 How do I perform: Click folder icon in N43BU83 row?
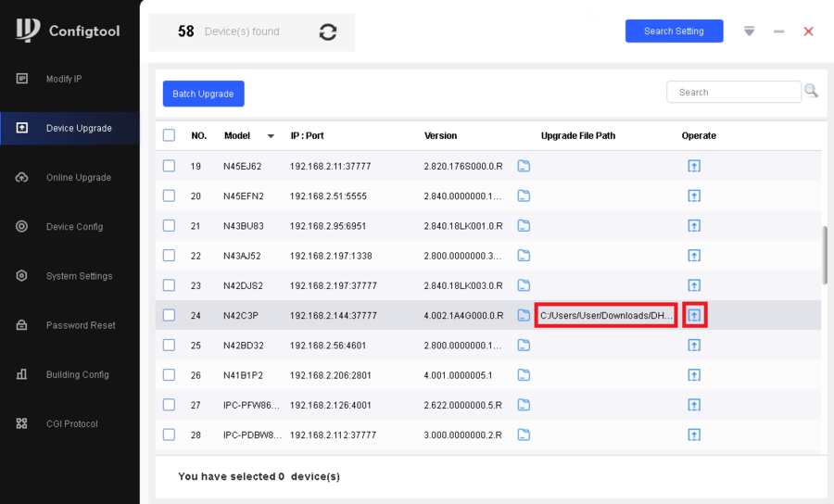(x=524, y=225)
